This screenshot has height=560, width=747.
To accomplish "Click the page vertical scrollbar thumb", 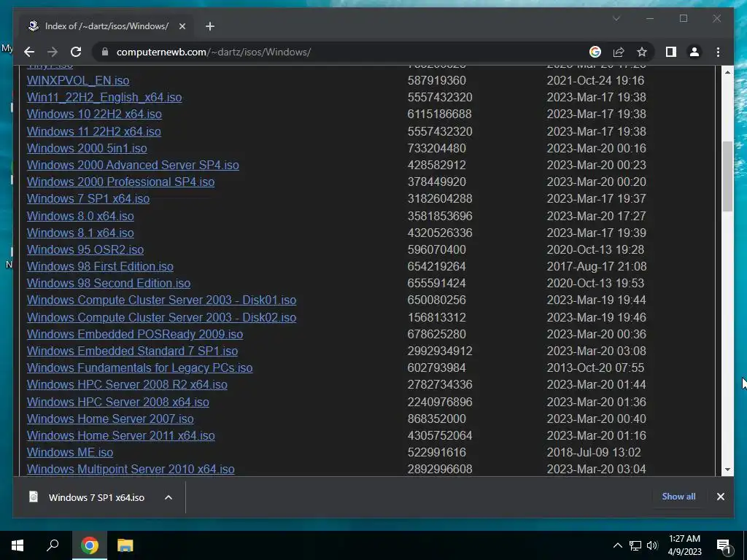I will coord(727,176).
